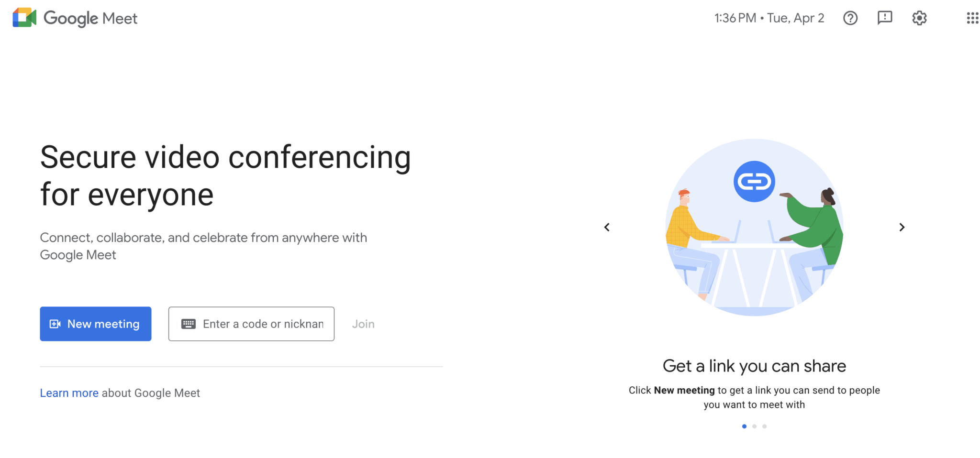
Task: Start a New meeting
Action: tap(96, 324)
